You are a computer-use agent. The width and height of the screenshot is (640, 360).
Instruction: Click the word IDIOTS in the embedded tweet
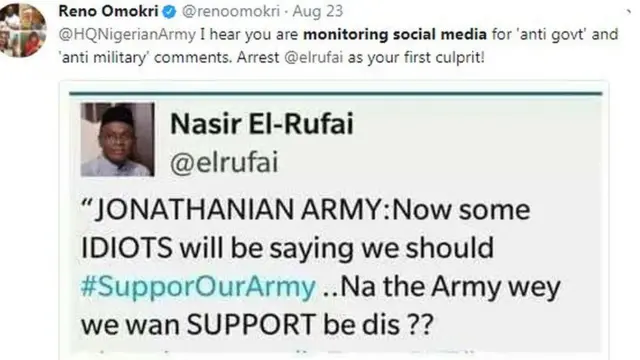[x=127, y=248]
